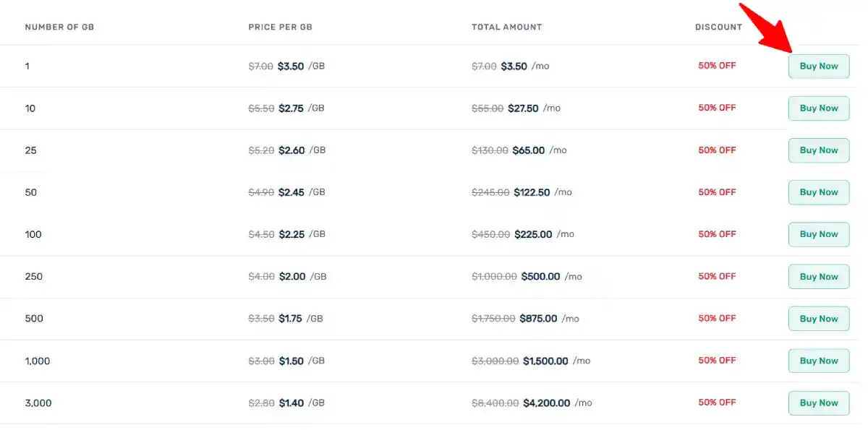Click Buy Now for the 1,000 GB plan

point(818,361)
